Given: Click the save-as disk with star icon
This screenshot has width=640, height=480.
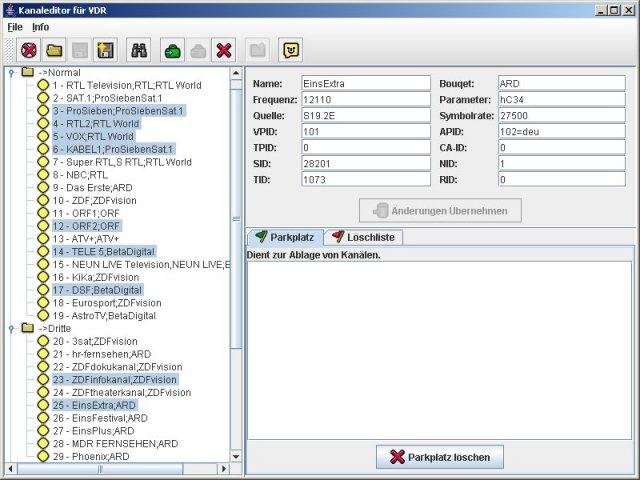Looking at the screenshot, I should tap(105, 51).
